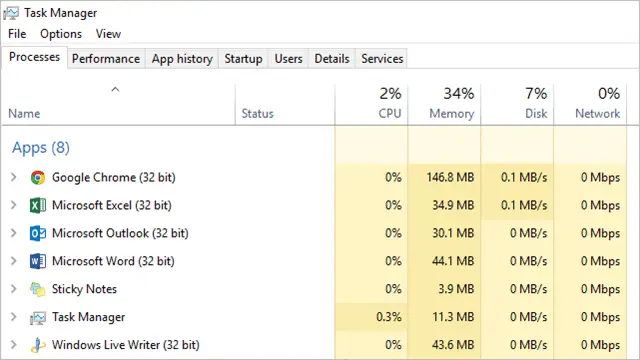This screenshot has height=360, width=640.
Task: Sort processes by CPU column header
Action: [x=371, y=104]
